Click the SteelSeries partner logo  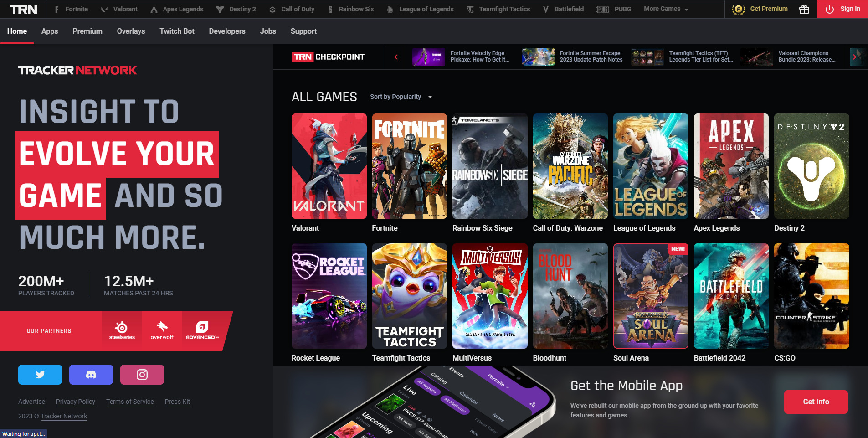point(122,331)
